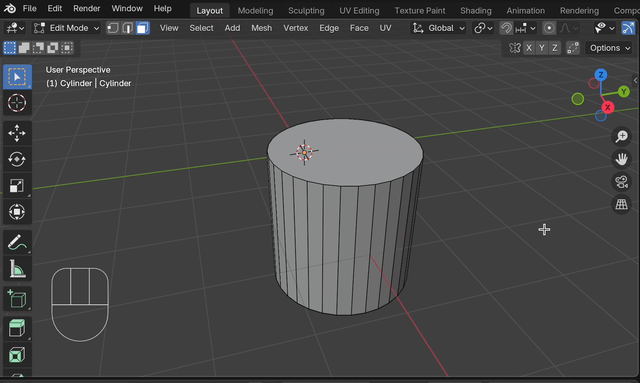Click the Zoom view magnifier icon
This screenshot has height=383, width=640.
(622, 136)
